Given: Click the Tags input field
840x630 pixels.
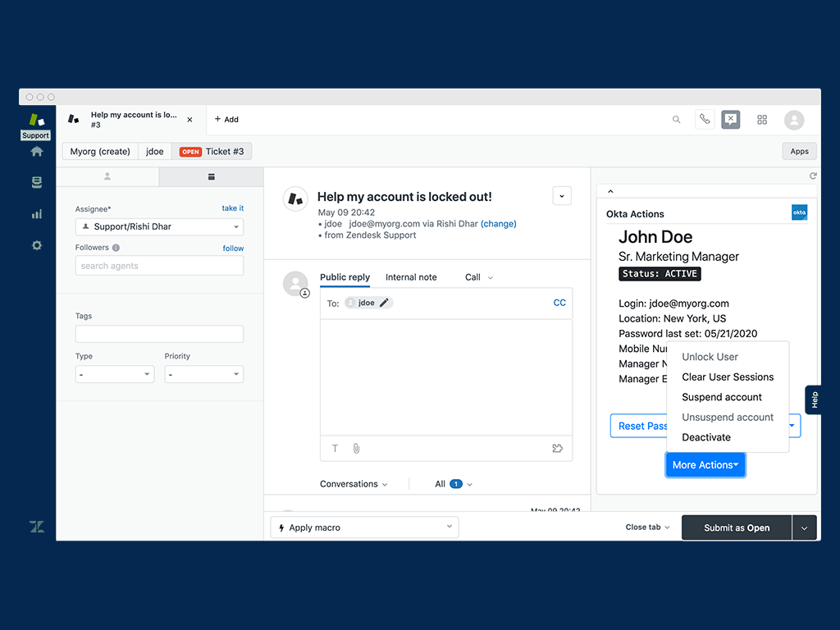Looking at the screenshot, I should pyautogui.click(x=159, y=334).
